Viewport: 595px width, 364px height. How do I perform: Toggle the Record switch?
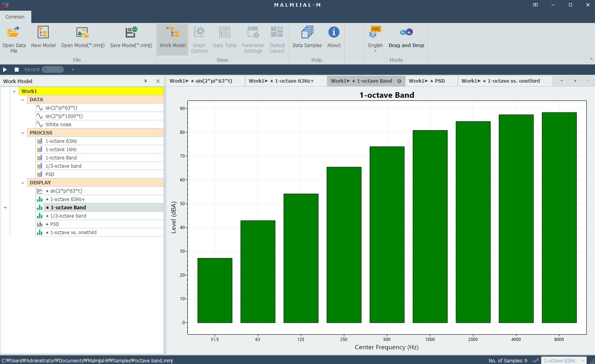[53, 70]
